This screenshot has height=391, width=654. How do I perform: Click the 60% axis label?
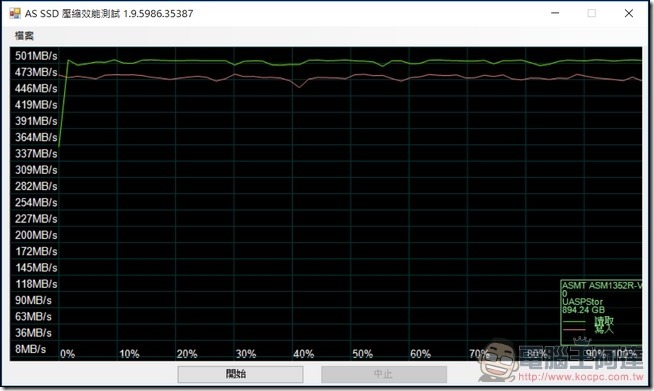[x=420, y=354]
